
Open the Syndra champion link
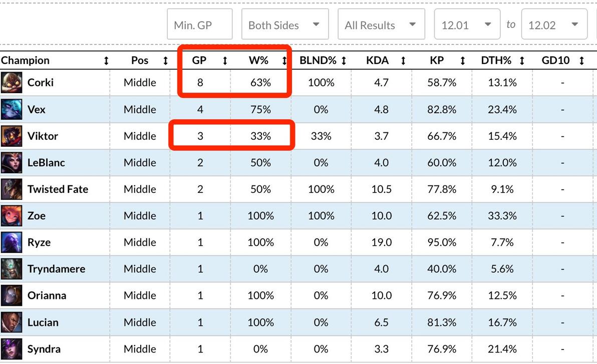click(44, 349)
